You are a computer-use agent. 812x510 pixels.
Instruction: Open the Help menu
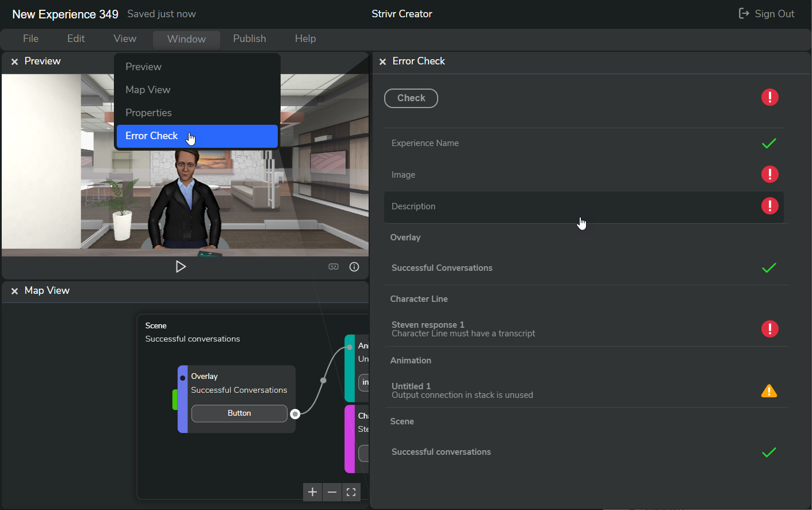[x=305, y=39]
